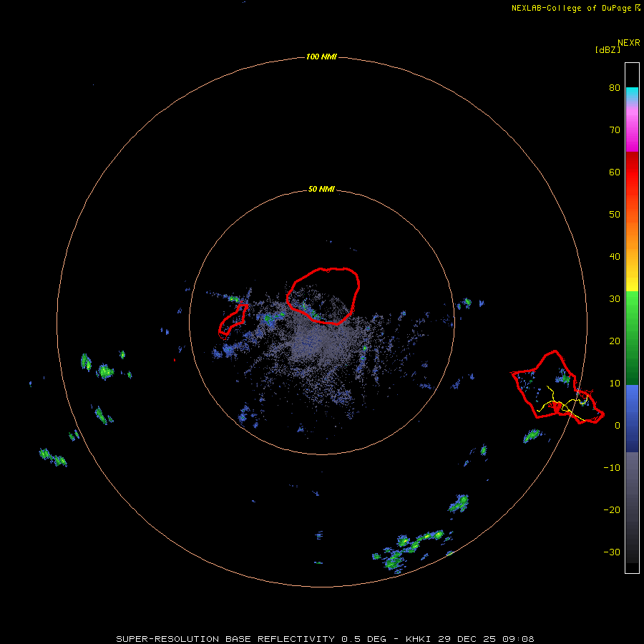Viewport: 644px width, 644px height.
Task: Pick the pink-magenta band on the color bar
Action: coord(632,127)
